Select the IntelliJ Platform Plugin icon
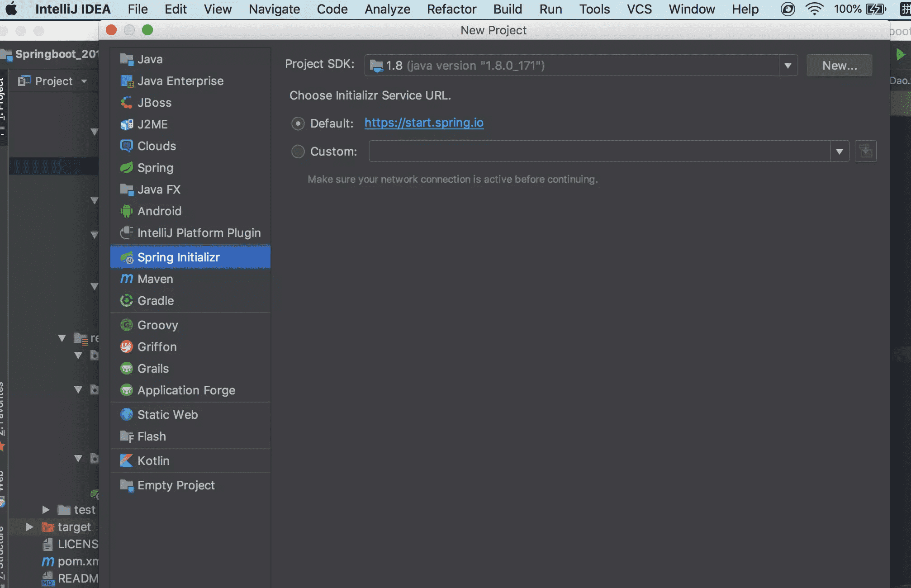Viewport: 911px width, 588px height. [x=127, y=233]
